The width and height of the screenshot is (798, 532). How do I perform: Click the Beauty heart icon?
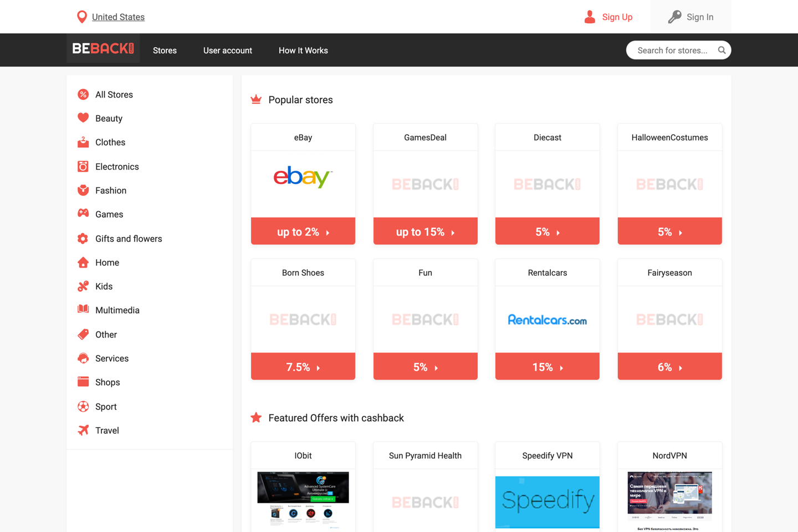pyautogui.click(x=83, y=118)
